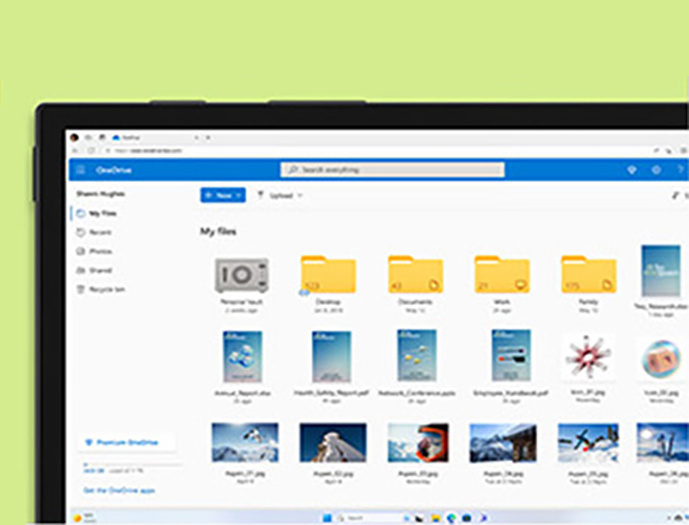Click the storage usage bar
This screenshot has width=689, height=525.
tap(130, 464)
